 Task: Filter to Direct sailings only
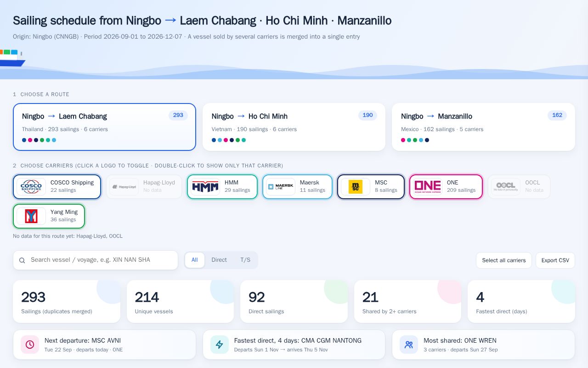pyautogui.click(x=219, y=260)
